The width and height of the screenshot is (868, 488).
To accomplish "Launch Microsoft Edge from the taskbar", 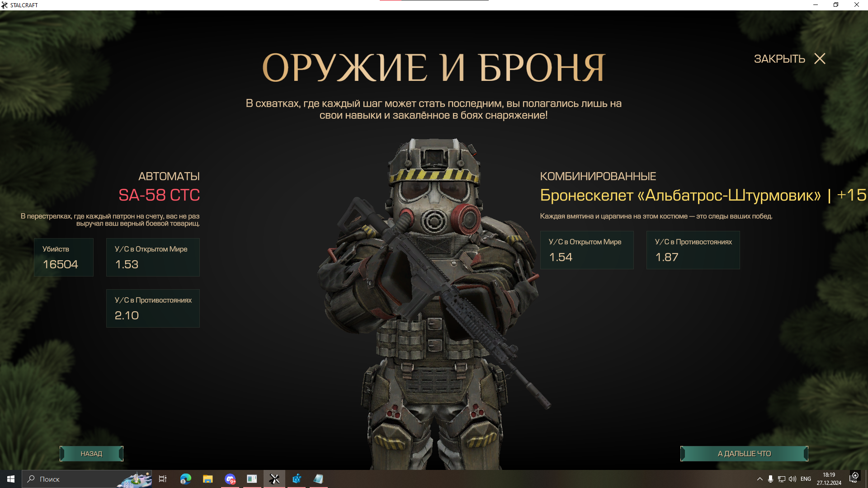I will (186, 479).
